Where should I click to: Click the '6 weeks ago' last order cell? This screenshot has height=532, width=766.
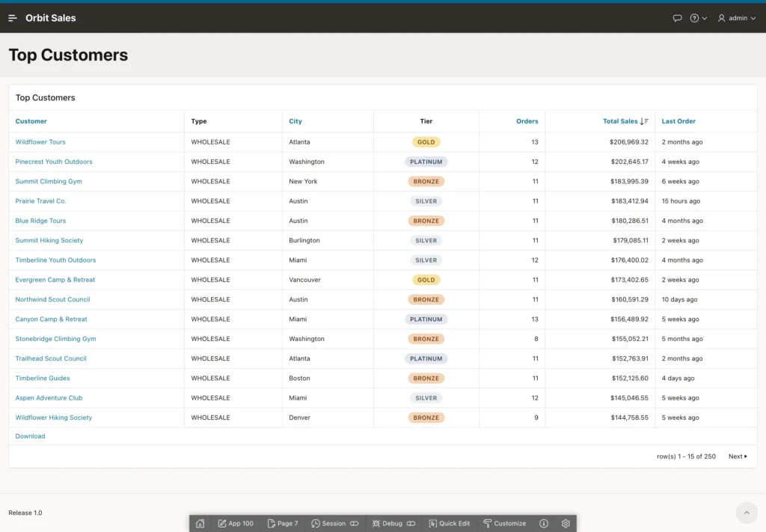click(x=680, y=181)
